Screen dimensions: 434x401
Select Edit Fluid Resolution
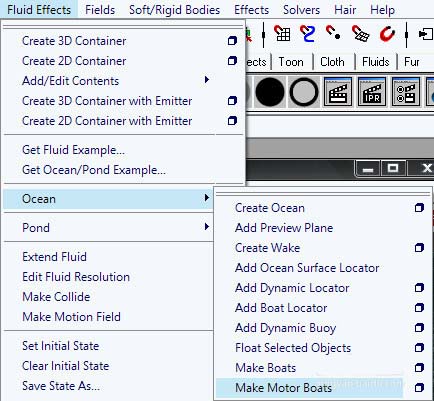[76, 277]
